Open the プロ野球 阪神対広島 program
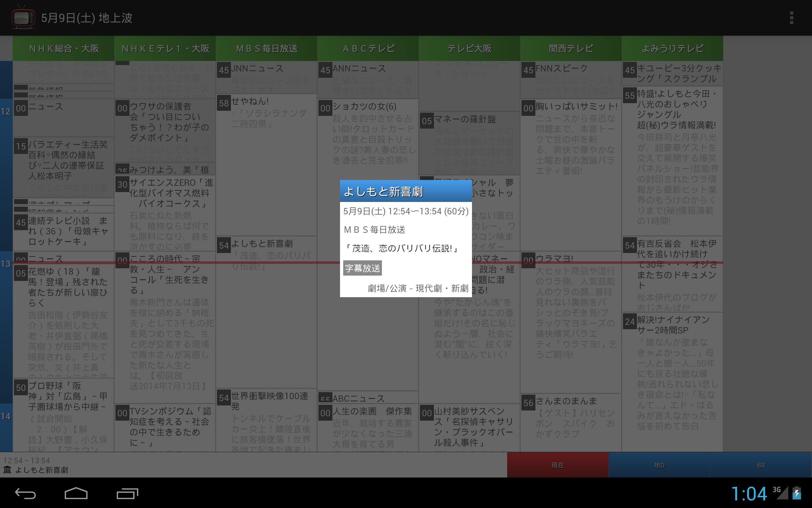Image resolution: width=812 pixels, height=508 pixels. coord(63,415)
